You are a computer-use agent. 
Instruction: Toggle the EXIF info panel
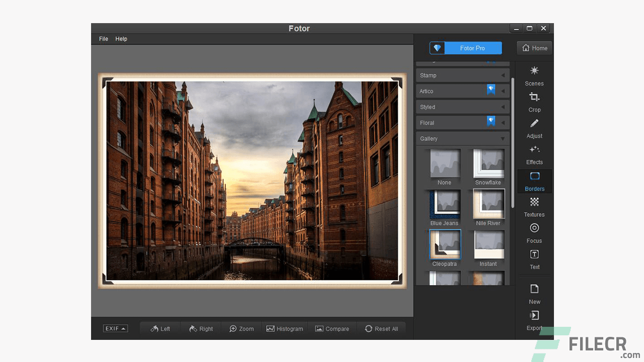coord(115,328)
